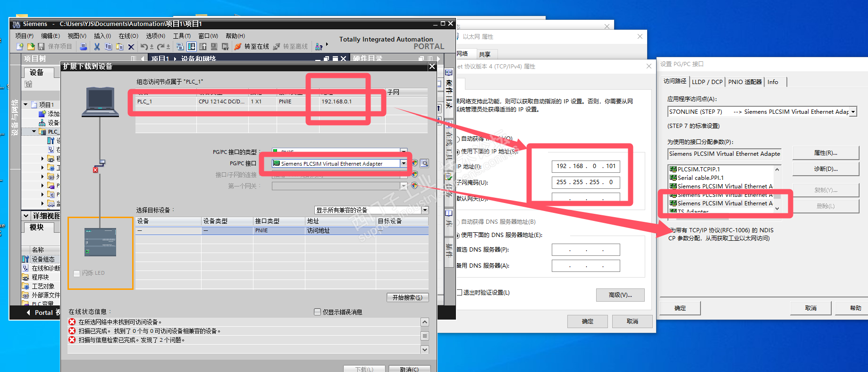Click the save project floppy icon

tap(41, 46)
